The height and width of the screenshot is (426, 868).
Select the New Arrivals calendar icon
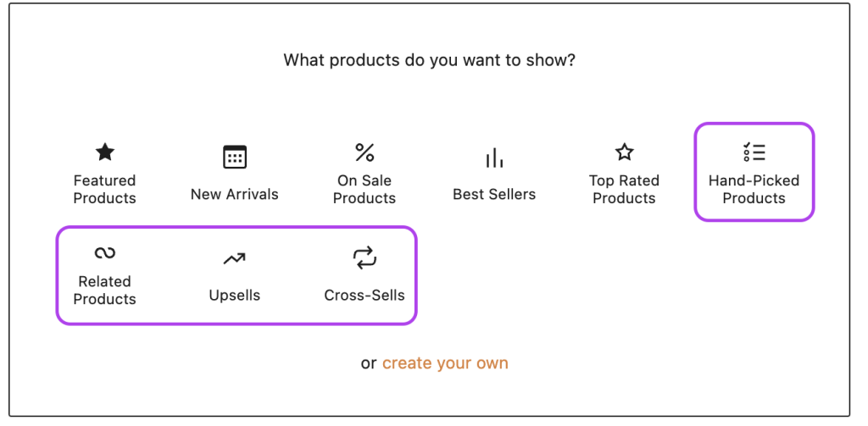[x=235, y=157]
